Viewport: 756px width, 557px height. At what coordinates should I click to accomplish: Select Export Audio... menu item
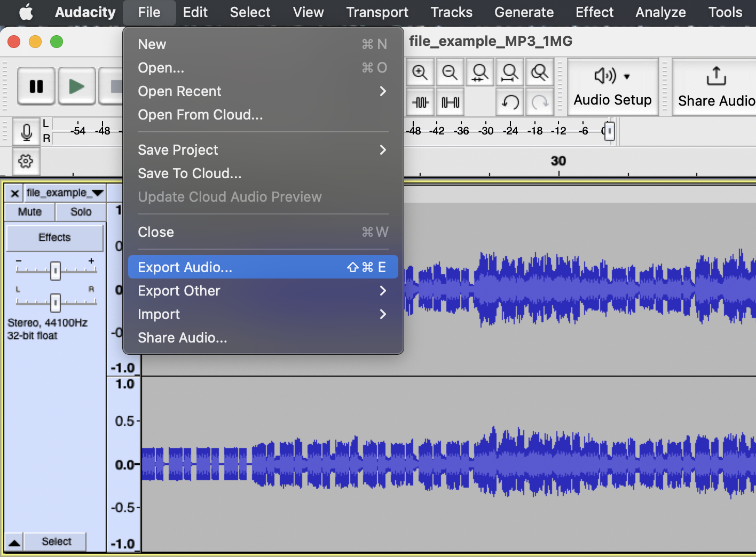[263, 267]
